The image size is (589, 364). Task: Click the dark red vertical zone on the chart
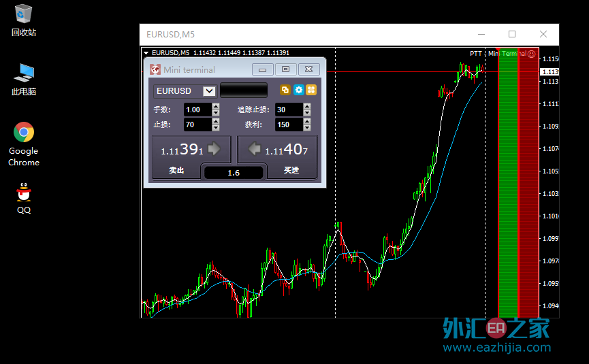tap(528, 184)
